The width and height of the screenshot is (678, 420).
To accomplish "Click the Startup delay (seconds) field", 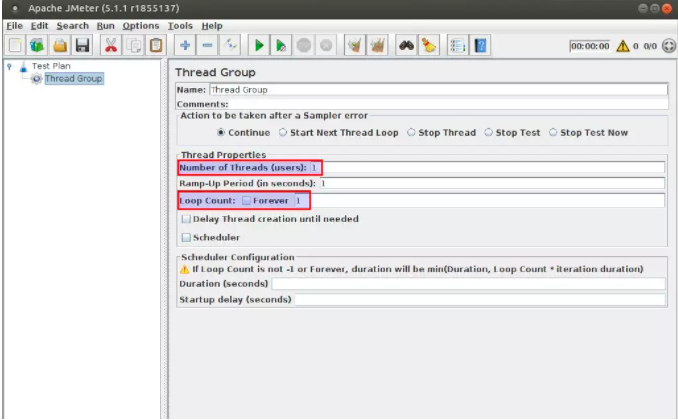I will point(480,300).
